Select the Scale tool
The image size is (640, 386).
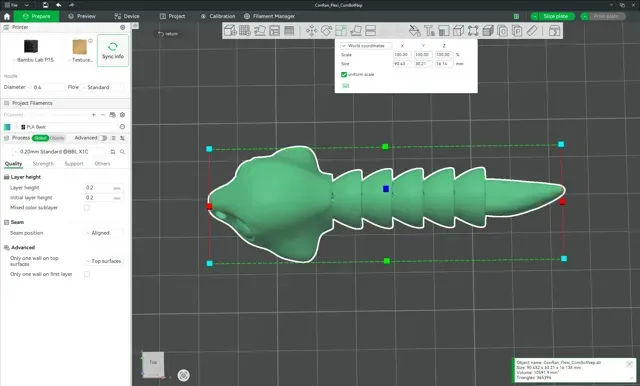tap(341, 31)
